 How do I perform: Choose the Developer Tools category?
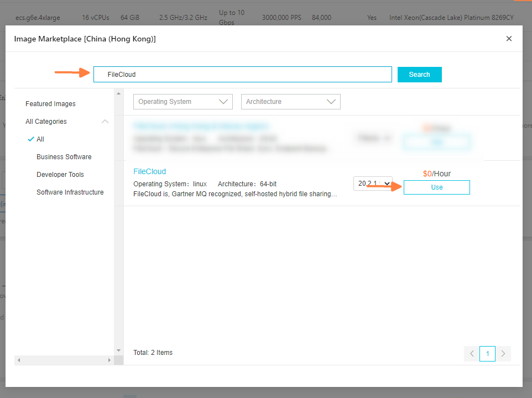(60, 175)
